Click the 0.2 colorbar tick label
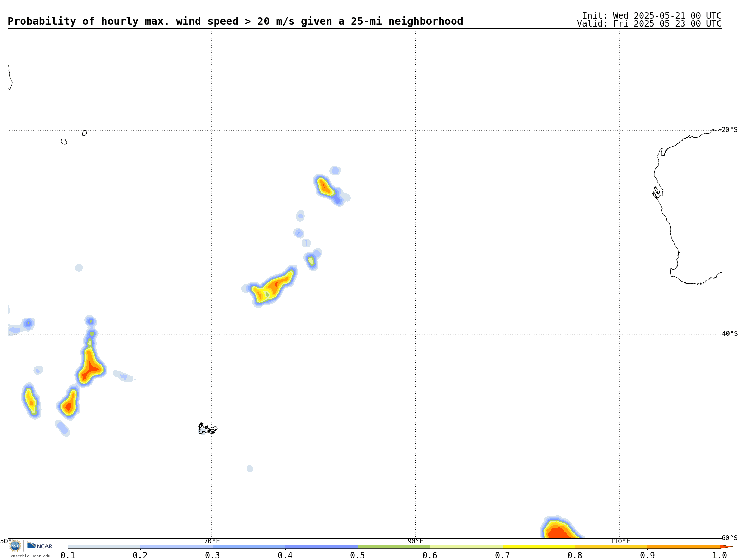Screen dimensions: 744x560 tap(140, 555)
